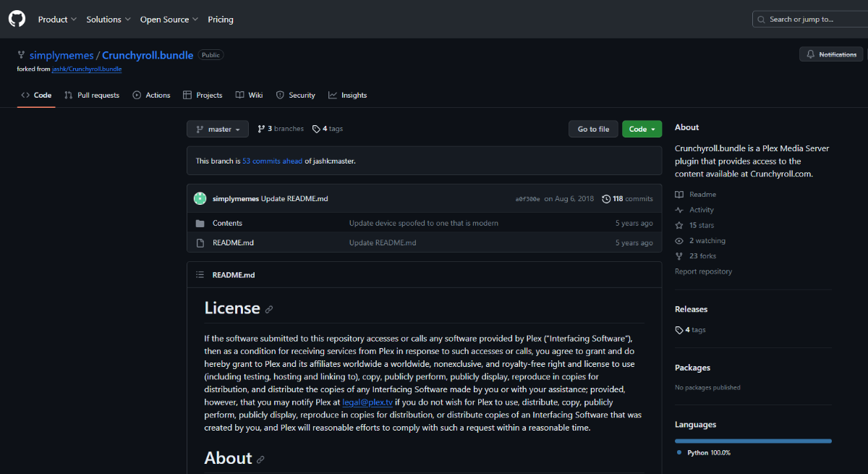Screen dimensions: 868x474
Task: Open the Pricing page link
Action: click(221, 20)
